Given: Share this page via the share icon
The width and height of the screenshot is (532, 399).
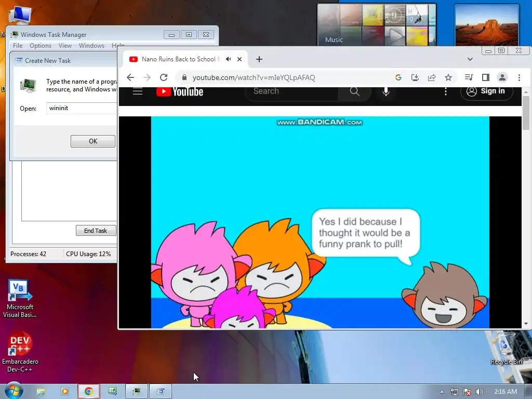Looking at the screenshot, I should point(432,77).
